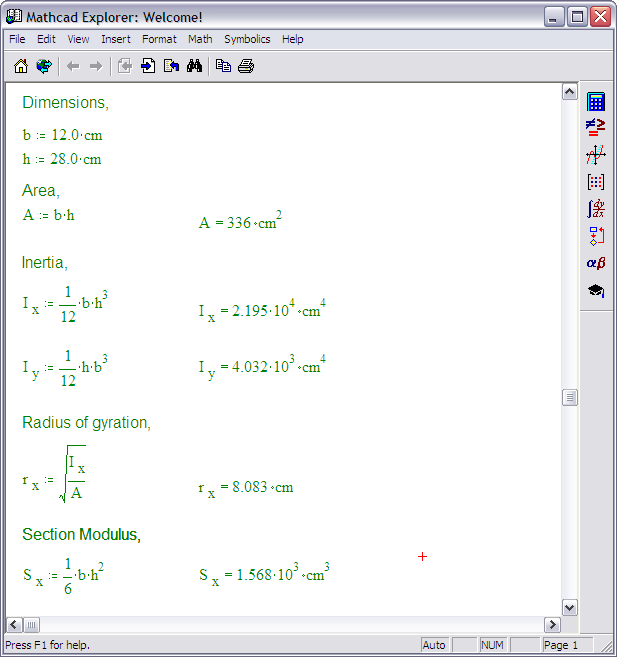
Task: Click the Mathcad title bar app icon
Action: (14, 17)
